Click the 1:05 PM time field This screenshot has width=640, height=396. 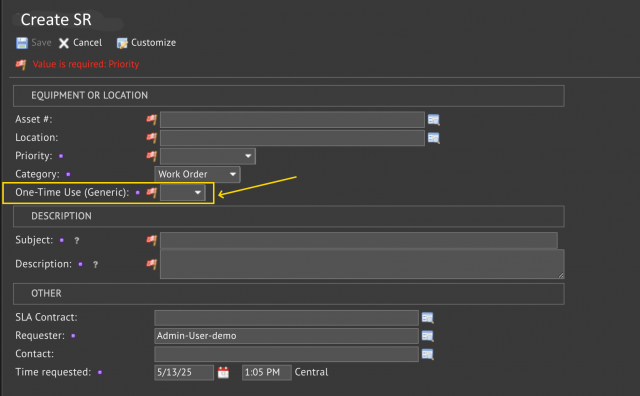[x=267, y=372]
